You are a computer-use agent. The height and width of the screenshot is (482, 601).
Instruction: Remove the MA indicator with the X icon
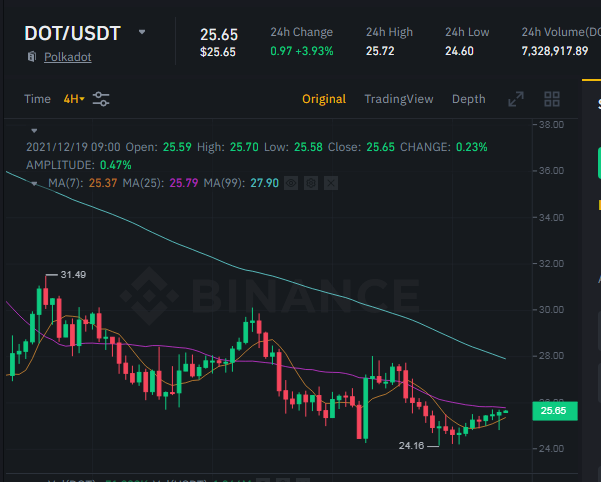331,183
